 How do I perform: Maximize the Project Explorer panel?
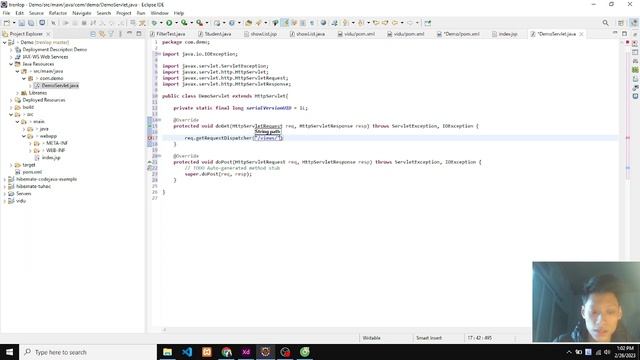(x=139, y=33)
